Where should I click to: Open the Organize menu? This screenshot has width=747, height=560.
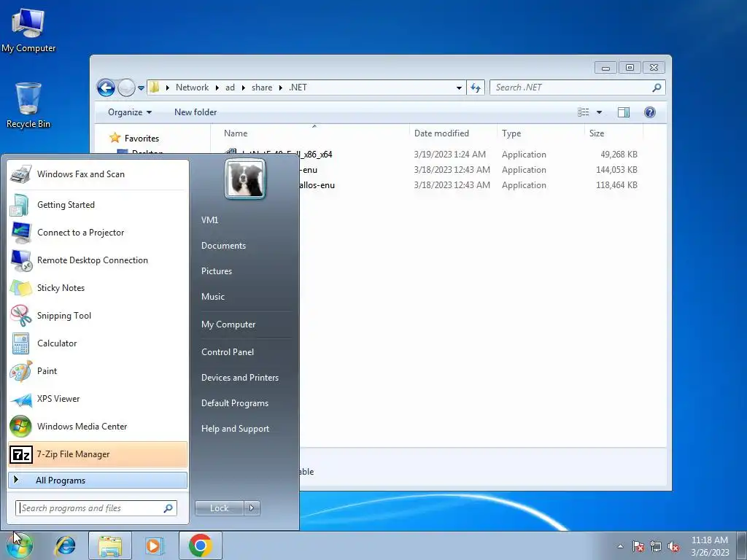[x=130, y=112]
